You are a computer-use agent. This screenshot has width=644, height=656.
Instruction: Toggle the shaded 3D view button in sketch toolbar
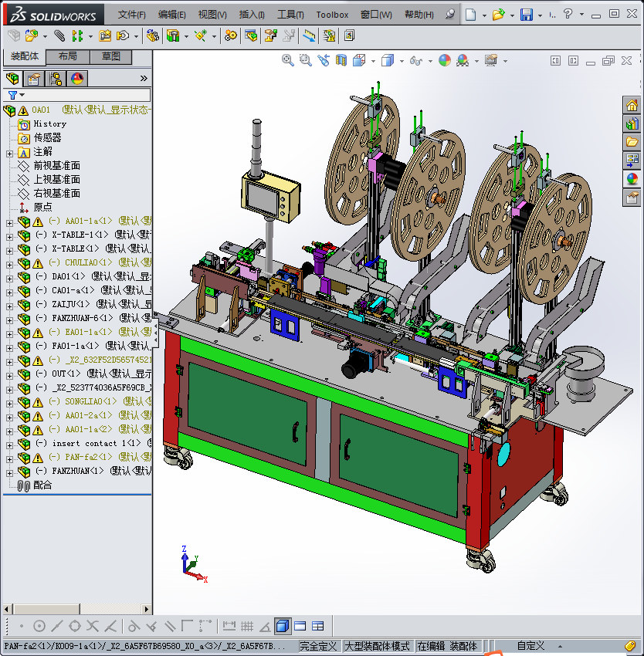click(283, 626)
